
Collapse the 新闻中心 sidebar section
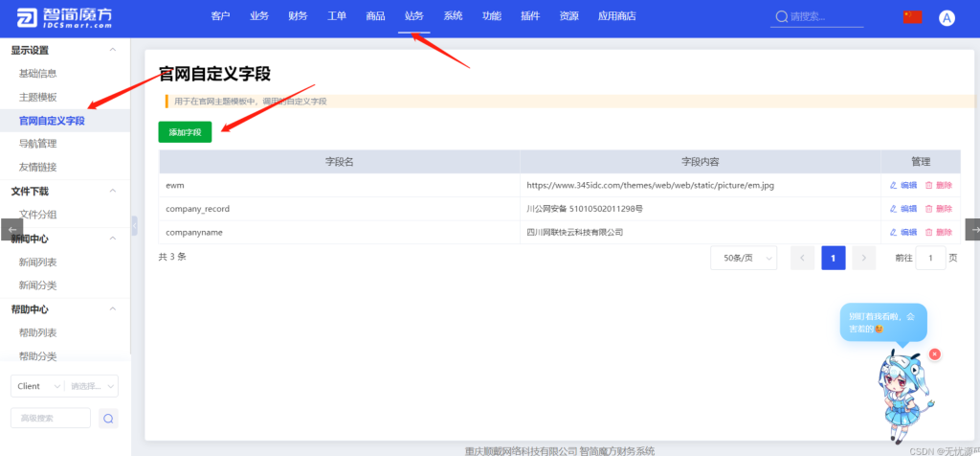(113, 239)
